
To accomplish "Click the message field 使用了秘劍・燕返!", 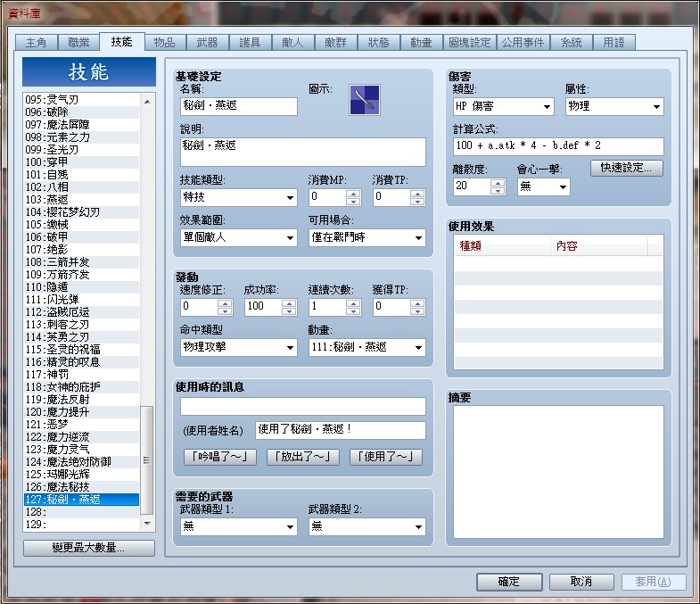I will (341, 430).
